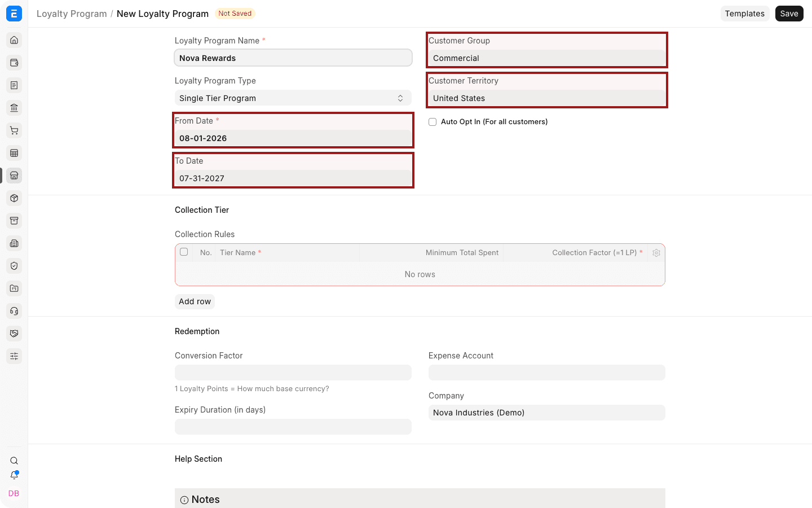Open the office buildings sidebar icon
The height and width of the screenshot is (508, 812).
coord(14,243)
